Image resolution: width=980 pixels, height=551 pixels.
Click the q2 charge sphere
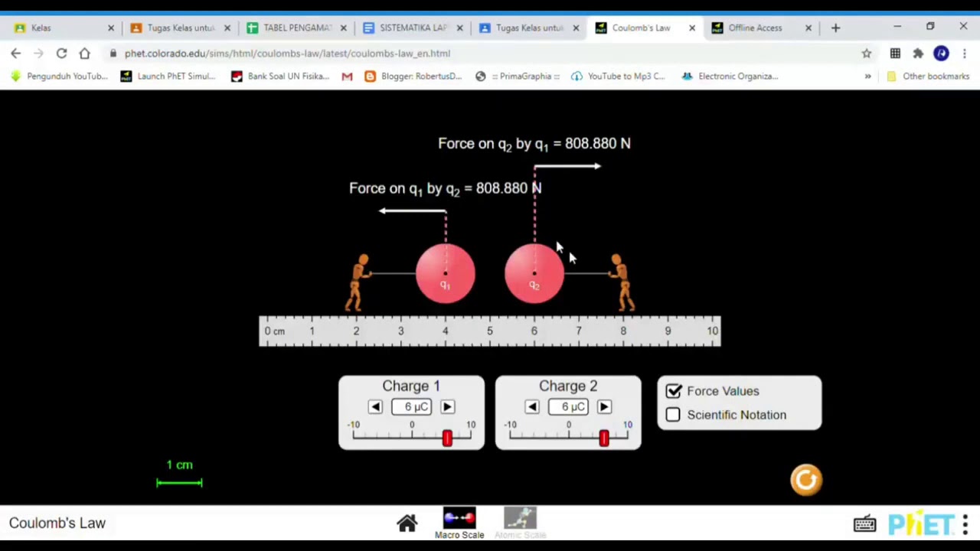point(534,273)
